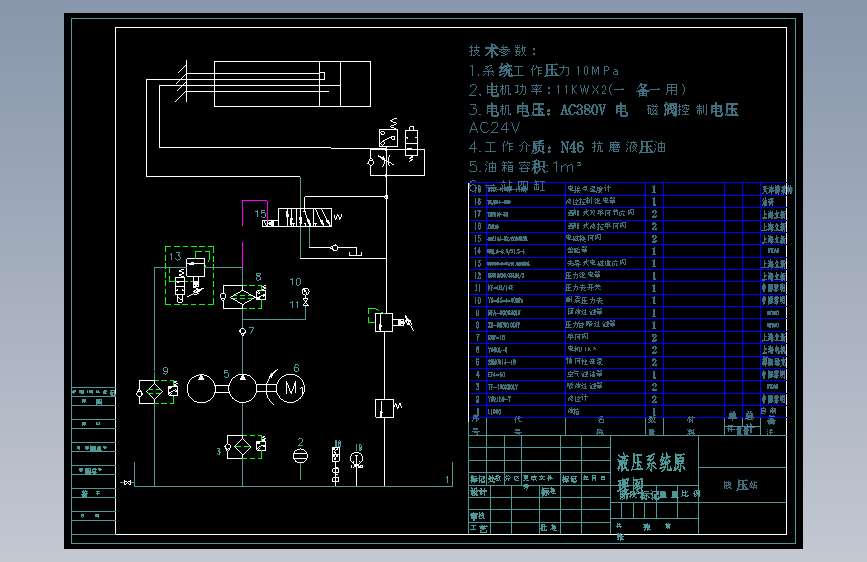Select the pressure gauge symbol numbered 10

pyautogui.click(x=306, y=291)
